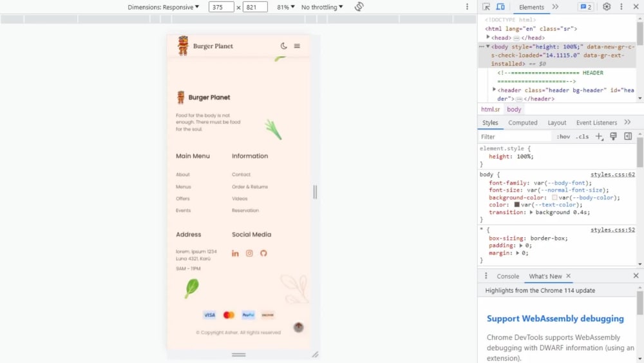Screen dimensions: 644x363
Task: Open the About footer link
Action: (x=183, y=174)
